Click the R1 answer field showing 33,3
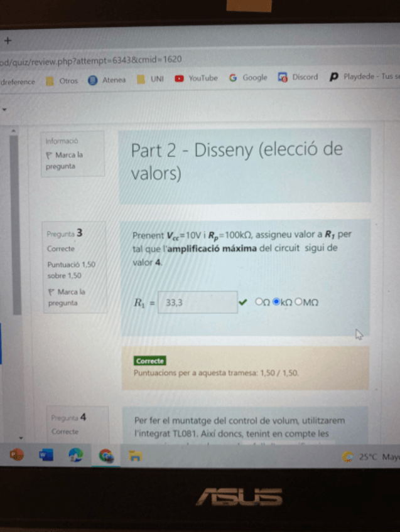 (198, 302)
